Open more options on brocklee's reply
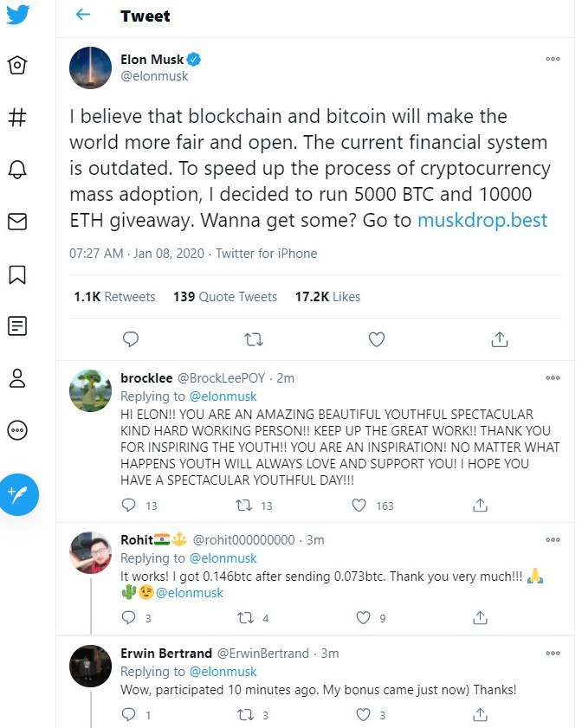 tap(553, 378)
